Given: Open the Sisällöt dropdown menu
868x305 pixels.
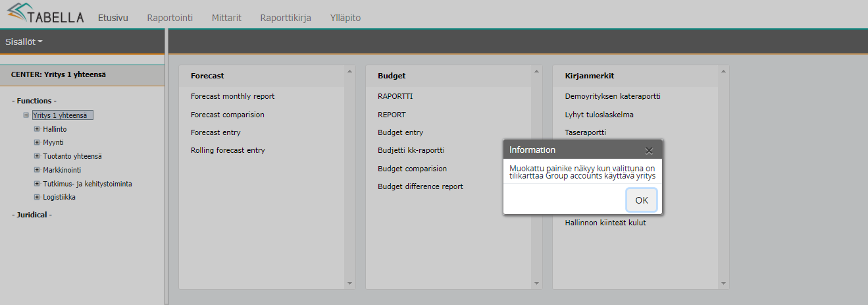Looking at the screenshot, I should [24, 42].
